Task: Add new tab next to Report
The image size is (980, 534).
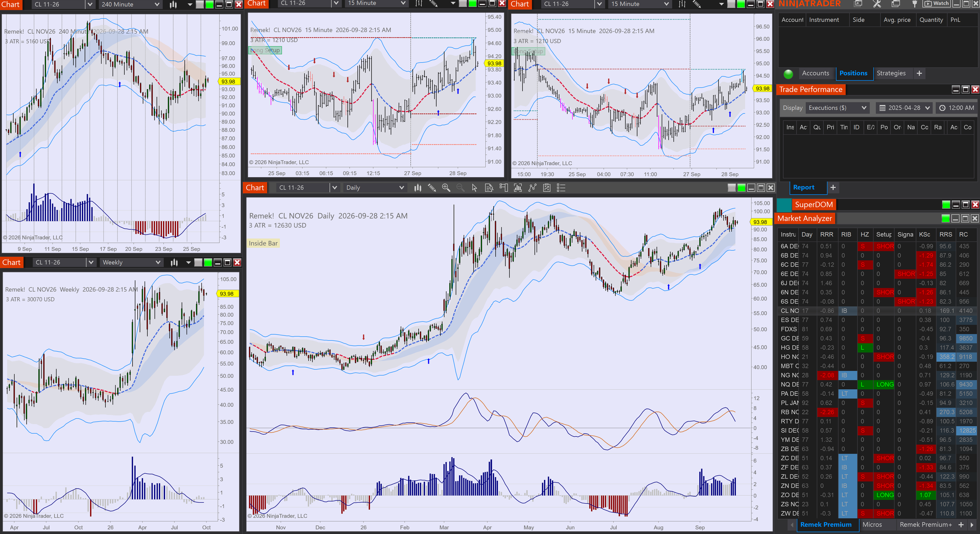Action: (833, 187)
